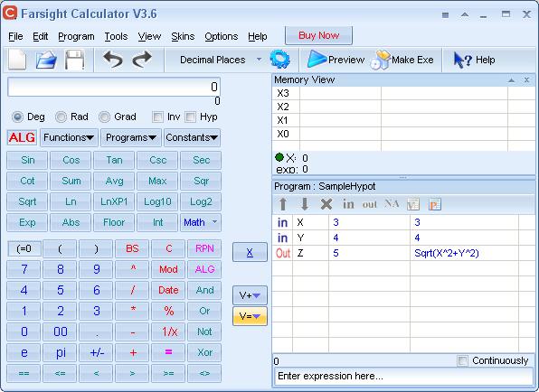Select the Z output row value 5

point(369,253)
